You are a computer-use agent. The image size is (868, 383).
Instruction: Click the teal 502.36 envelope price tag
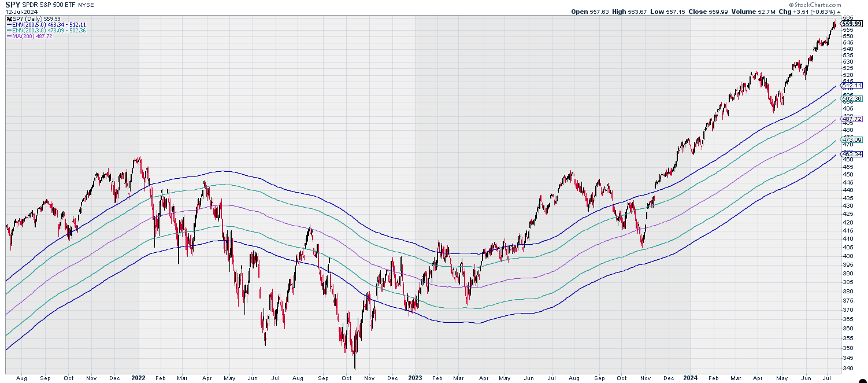[x=852, y=98]
